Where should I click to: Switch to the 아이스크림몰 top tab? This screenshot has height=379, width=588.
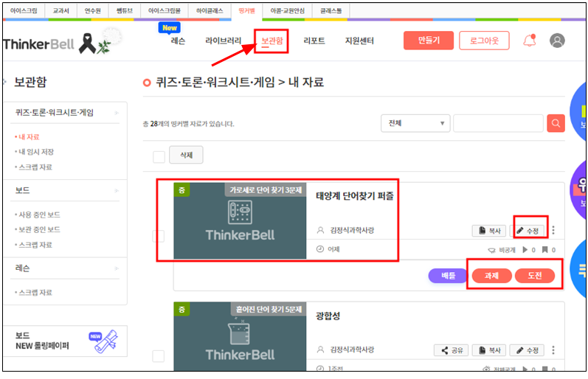[x=165, y=11]
